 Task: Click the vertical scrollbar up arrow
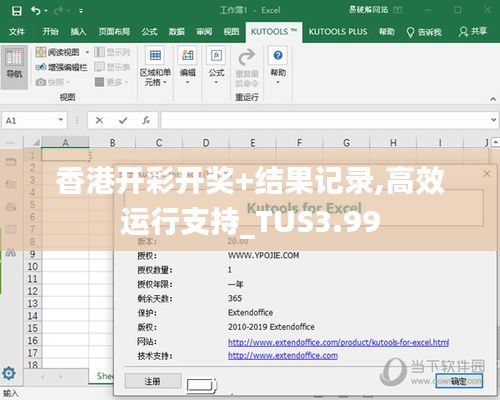pyautogui.click(x=496, y=142)
